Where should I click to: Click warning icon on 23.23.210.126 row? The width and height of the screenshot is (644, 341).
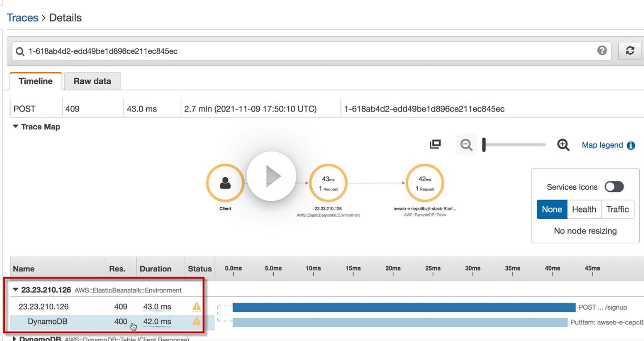tap(196, 307)
